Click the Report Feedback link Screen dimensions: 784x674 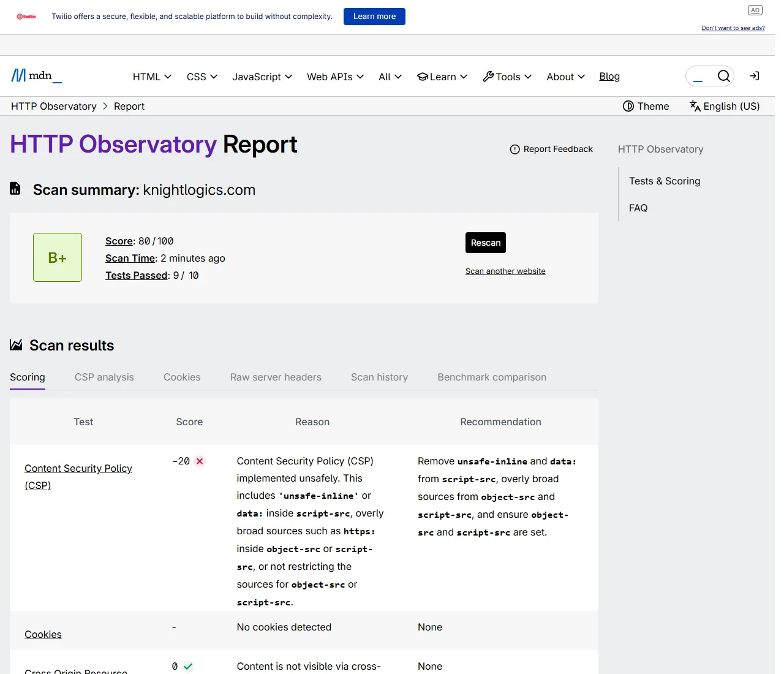(x=551, y=149)
